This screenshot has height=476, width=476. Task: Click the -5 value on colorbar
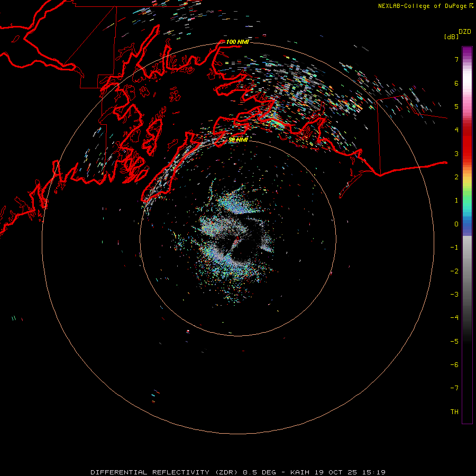pos(454,342)
